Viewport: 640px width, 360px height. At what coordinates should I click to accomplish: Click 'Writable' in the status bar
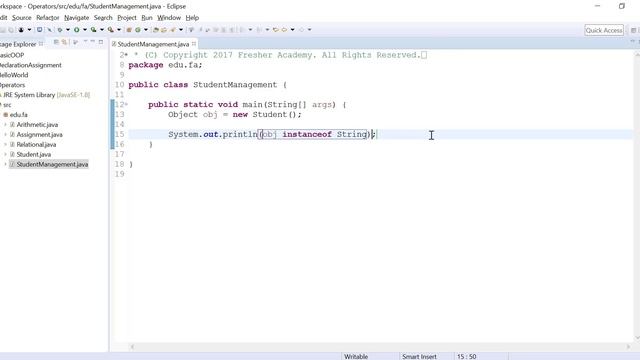coord(356,356)
